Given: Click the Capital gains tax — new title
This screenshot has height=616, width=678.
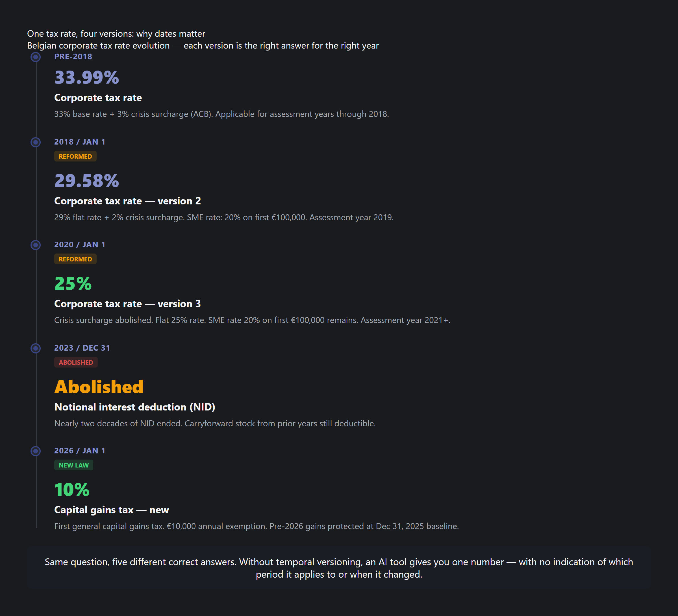Looking at the screenshot, I should point(112,510).
